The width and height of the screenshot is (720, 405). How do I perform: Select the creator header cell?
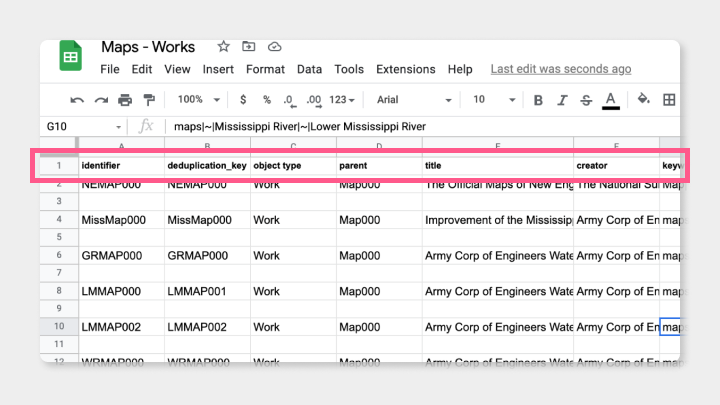pyautogui.click(x=616, y=166)
